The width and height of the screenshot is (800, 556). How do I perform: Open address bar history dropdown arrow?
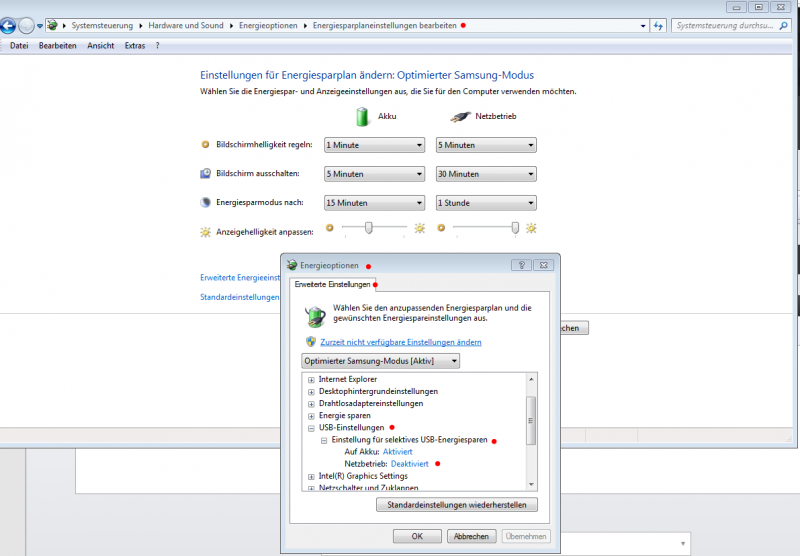click(643, 26)
